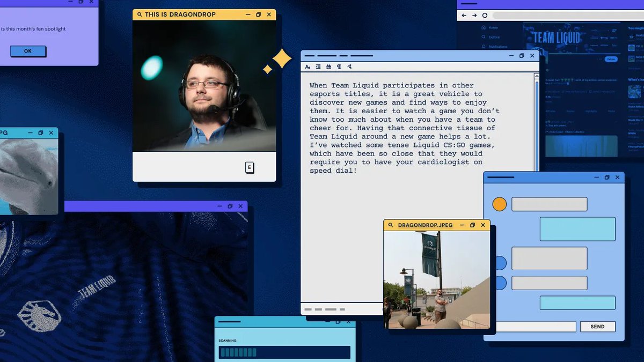This screenshot has height=362, width=644.
Task: Click the Follow button on Team Liquid profile
Action: pos(611,59)
